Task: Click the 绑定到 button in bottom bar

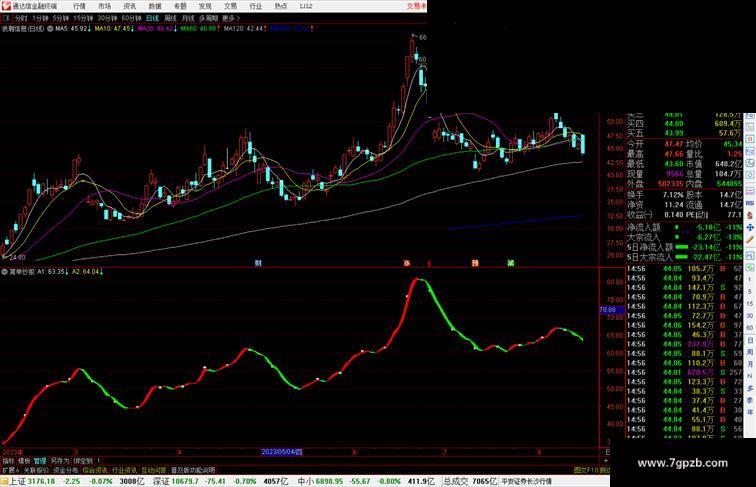Action: click(83, 461)
